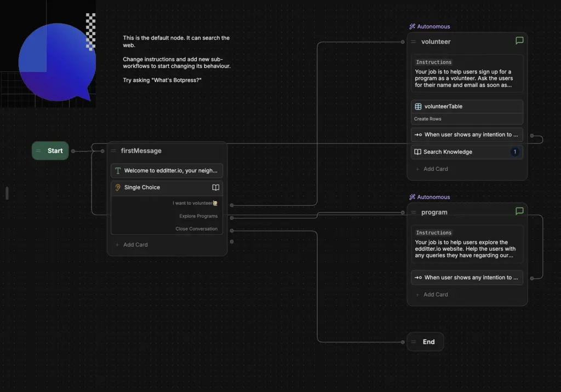Expand the left sidebar handle
Viewport: 561px width, 392px height.
tap(7, 193)
